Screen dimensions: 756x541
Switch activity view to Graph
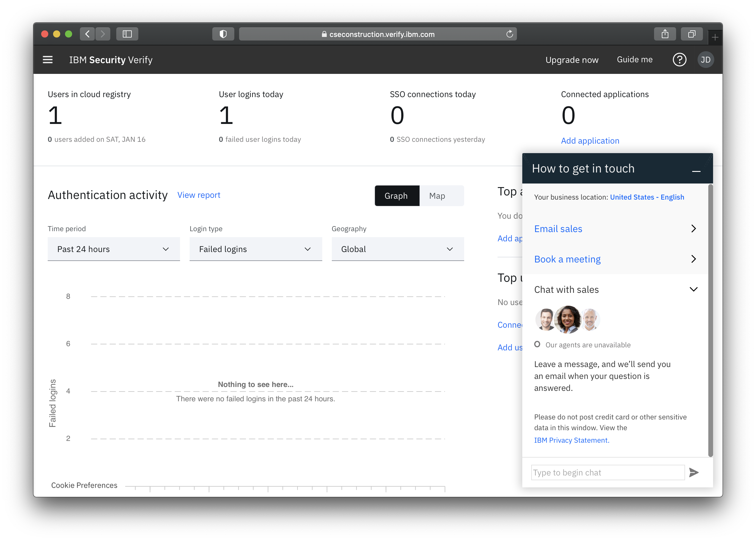coord(396,196)
